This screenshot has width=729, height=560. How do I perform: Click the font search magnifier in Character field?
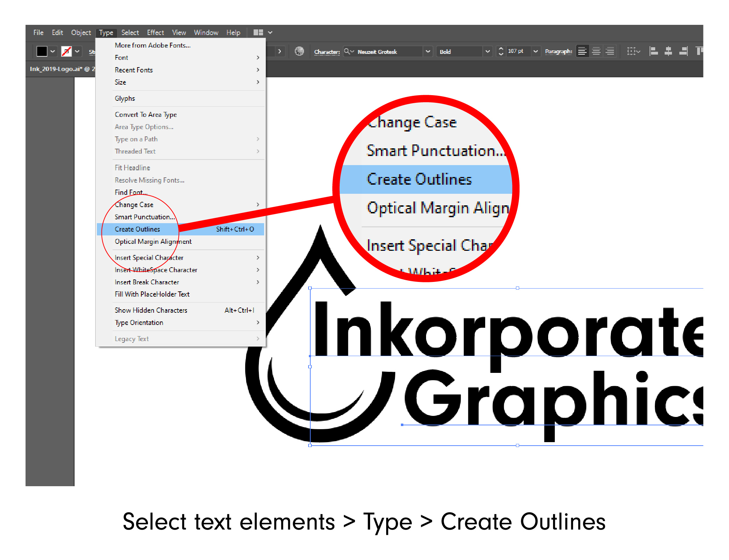(x=347, y=51)
